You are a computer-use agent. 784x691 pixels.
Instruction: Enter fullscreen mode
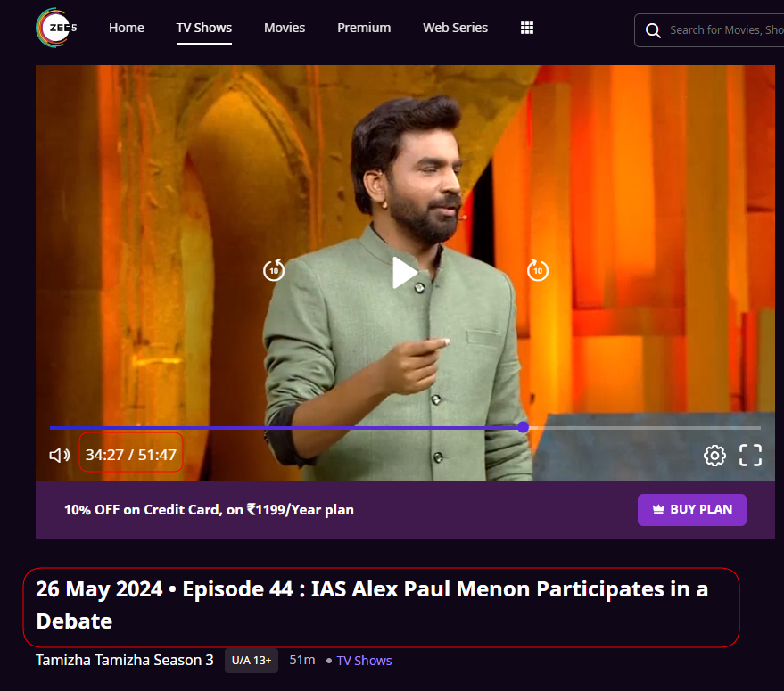tap(750, 456)
